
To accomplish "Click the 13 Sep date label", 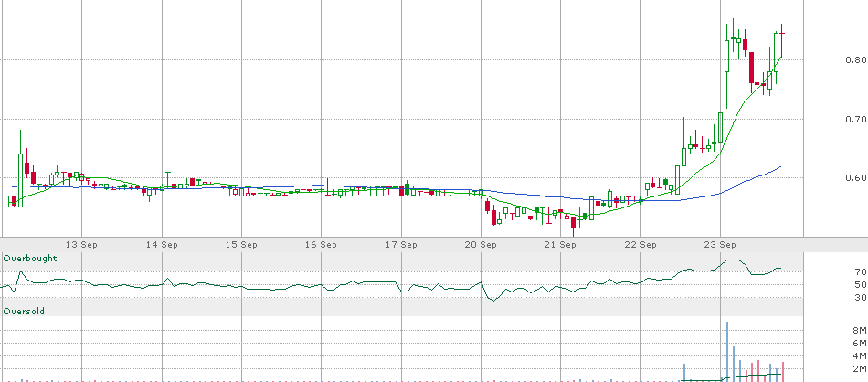I will pyautogui.click(x=82, y=245).
